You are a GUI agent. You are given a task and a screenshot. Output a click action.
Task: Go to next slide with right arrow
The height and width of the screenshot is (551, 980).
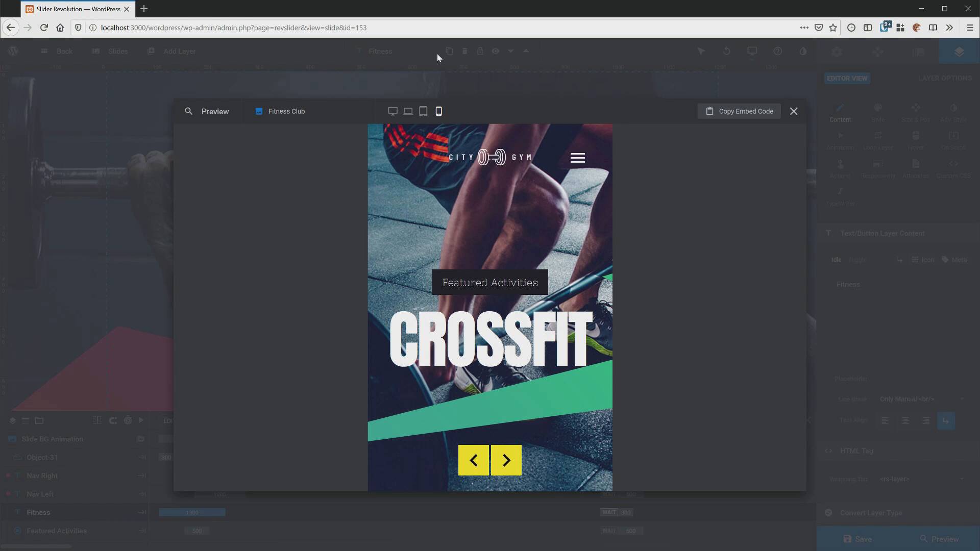click(506, 460)
